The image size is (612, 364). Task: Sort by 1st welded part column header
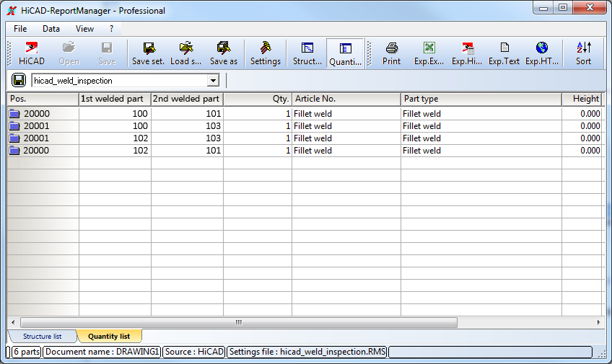tap(115, 99)
